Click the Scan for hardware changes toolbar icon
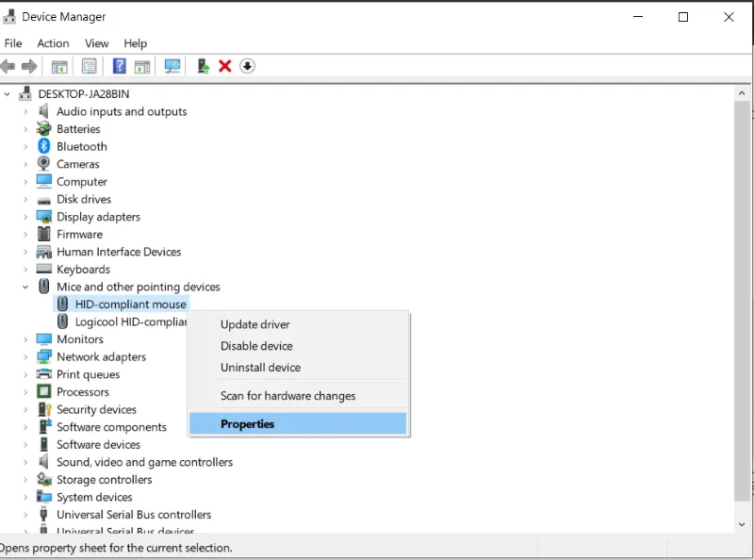The width and height of the screenshot is (754, 560). [x=172, y=65]
